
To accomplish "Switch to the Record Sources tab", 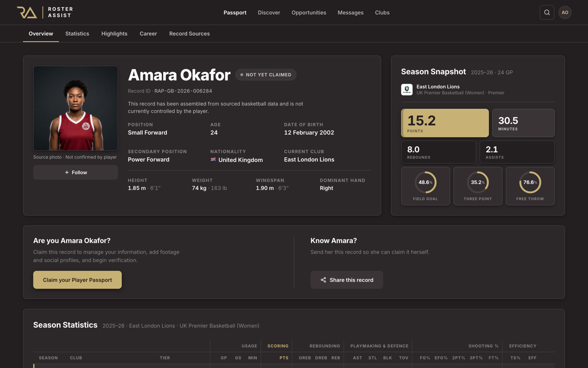I will (189, 33).
